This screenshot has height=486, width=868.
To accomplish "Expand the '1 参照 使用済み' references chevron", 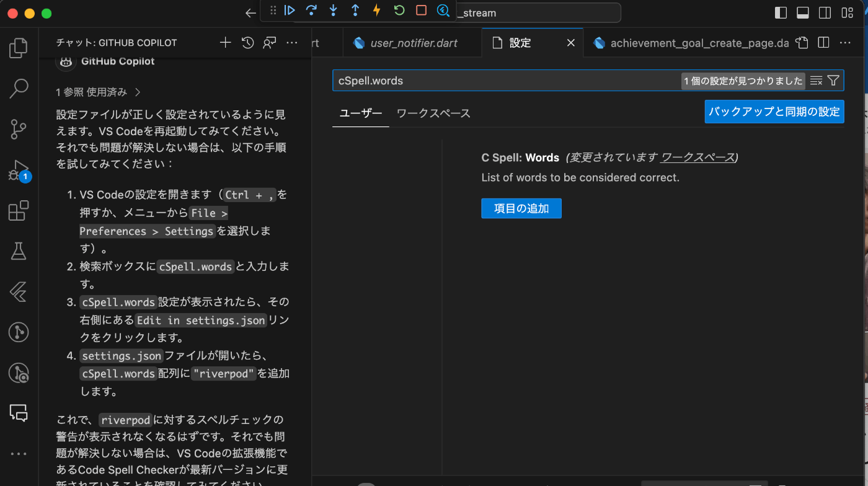I will 138,92.
